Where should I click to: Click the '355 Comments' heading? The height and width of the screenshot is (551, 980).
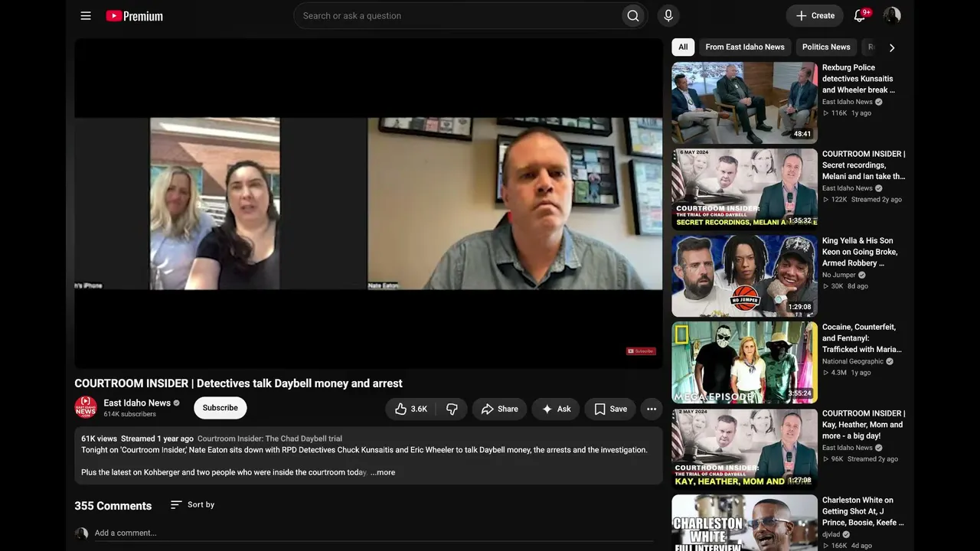coord(113,506)
